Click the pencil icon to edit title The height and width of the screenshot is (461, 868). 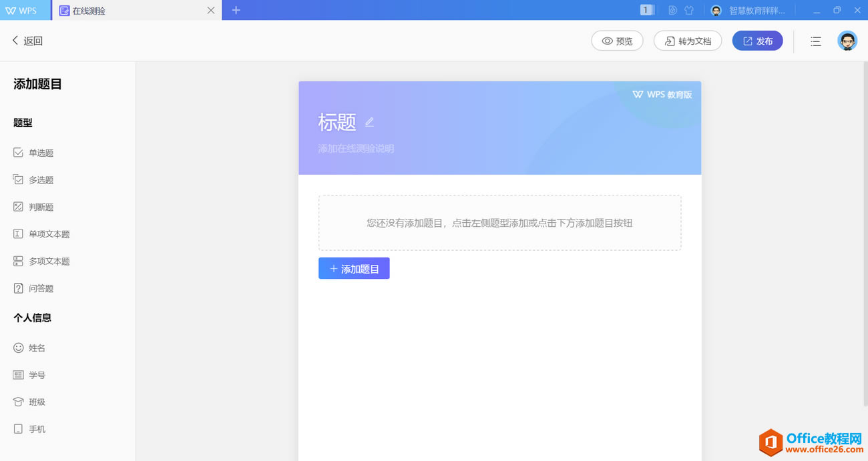[x=369, y=122]
